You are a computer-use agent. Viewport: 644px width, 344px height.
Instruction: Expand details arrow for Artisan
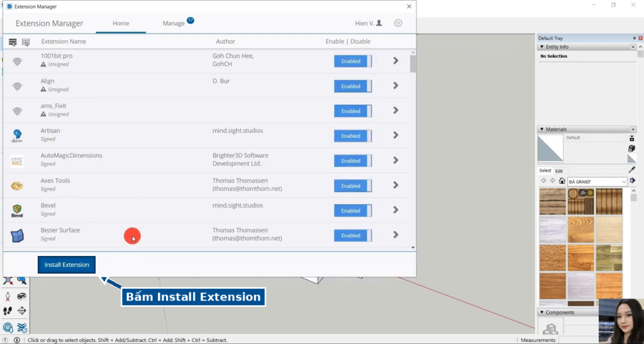(x=396, y=135)
